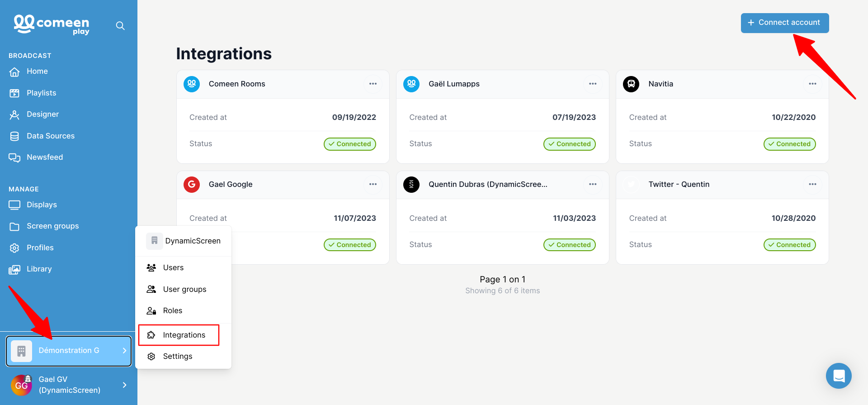Click the Playlists icon in sidebar

click(x=14, y=93)
